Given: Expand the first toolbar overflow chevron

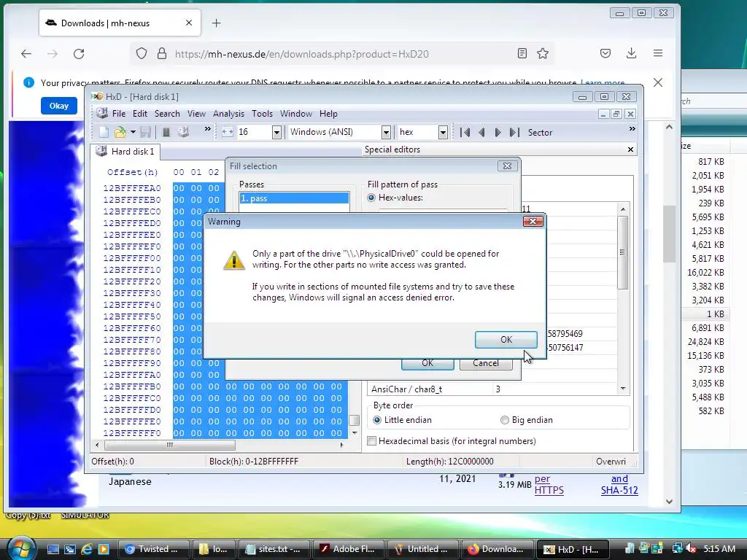Looking at the screenshot, I should pyautogui.click(x=208, y=128).
